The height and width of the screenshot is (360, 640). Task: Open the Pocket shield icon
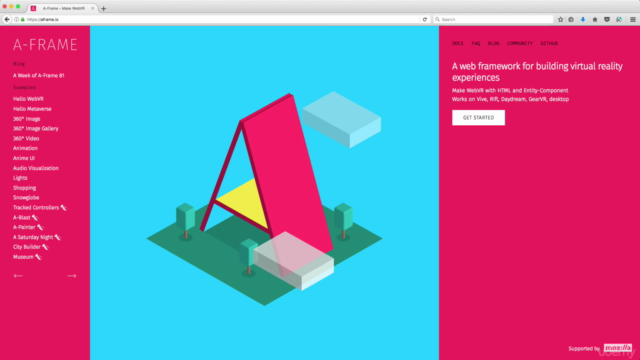click(x=607, y=19)
